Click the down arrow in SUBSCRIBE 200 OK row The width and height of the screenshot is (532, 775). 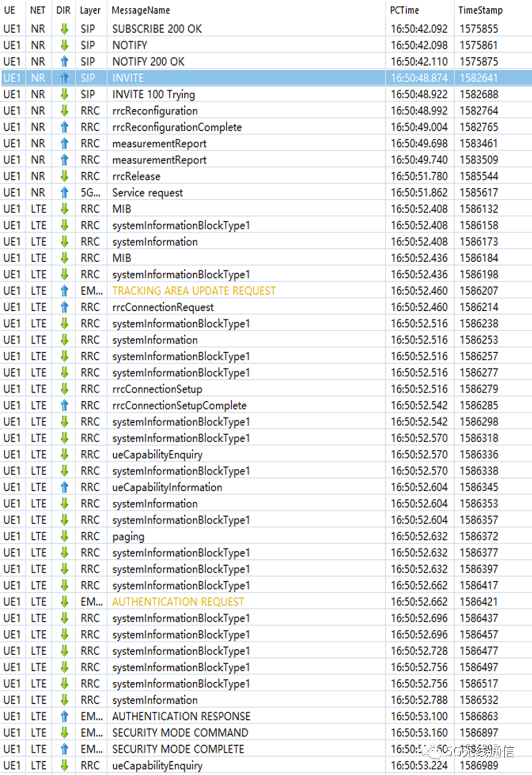point(65,29)
